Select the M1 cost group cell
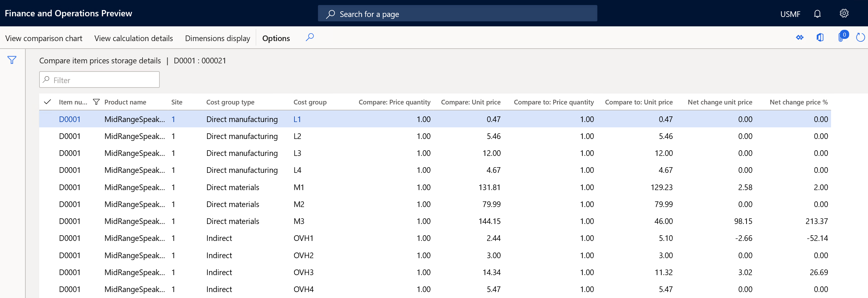 tap(299, 187)
